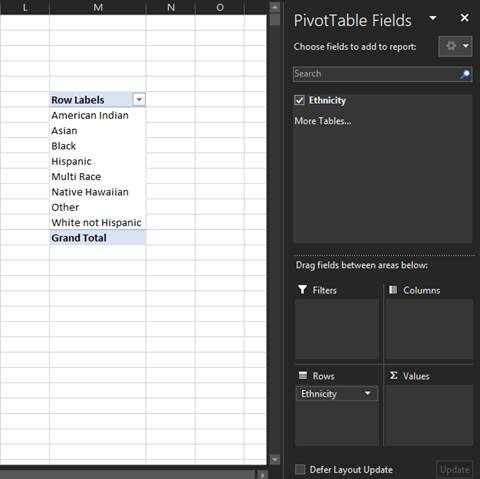Screen dimensions: 480x479
Task: Open the More Tables... link
Action: point(323,121)
